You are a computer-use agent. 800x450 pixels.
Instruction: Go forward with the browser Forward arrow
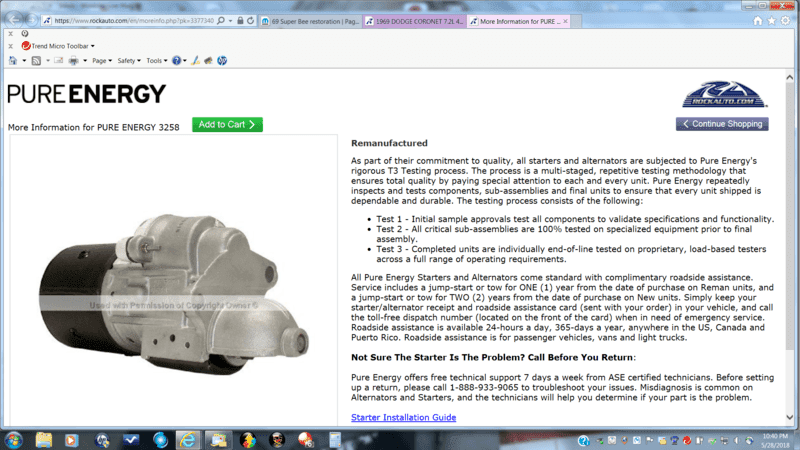[x=32, y=20]
